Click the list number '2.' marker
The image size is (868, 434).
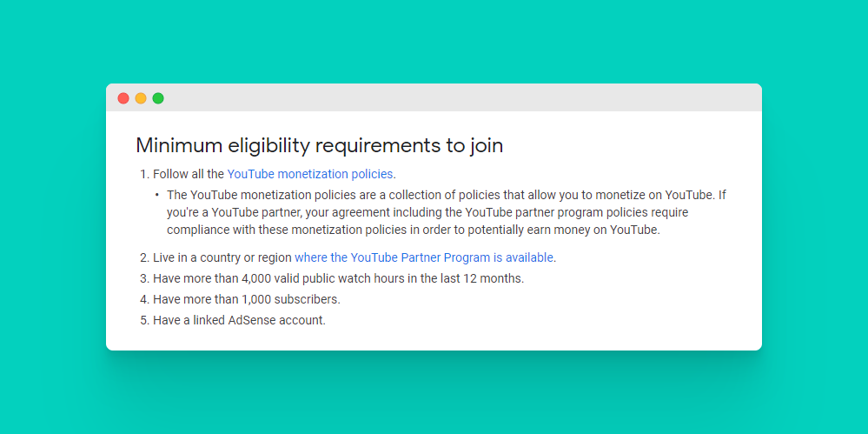pyautogui.click(x=144, y=257)
